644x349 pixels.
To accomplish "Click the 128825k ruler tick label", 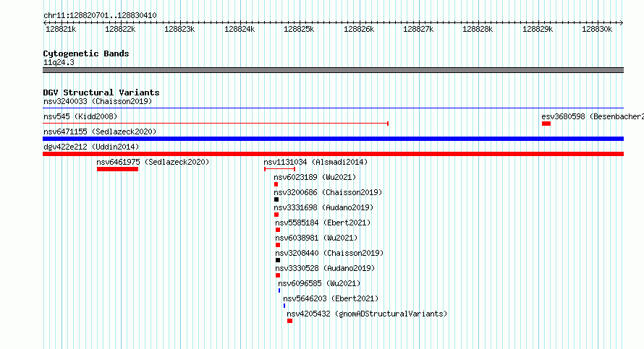I will click(299, 29).
